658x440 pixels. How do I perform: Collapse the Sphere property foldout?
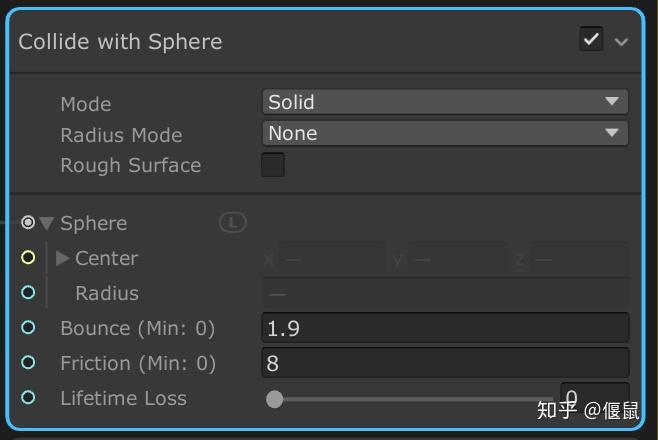[47, 224]
